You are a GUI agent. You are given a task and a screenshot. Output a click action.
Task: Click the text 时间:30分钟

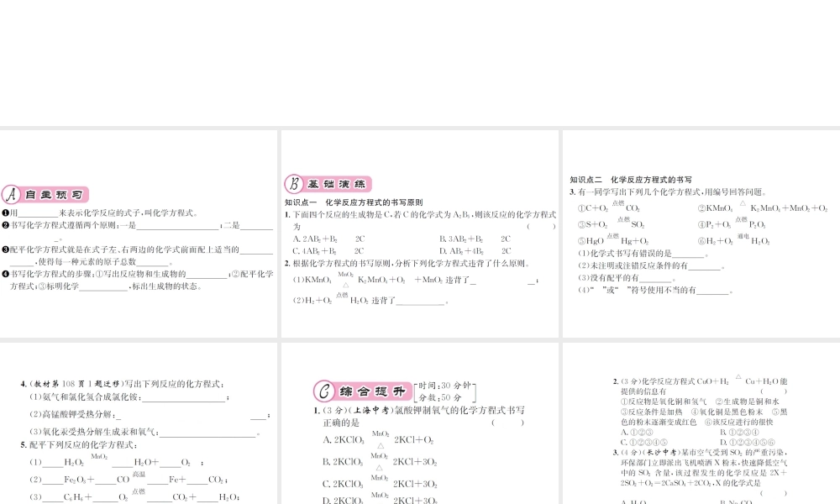[x=444, y=386]
